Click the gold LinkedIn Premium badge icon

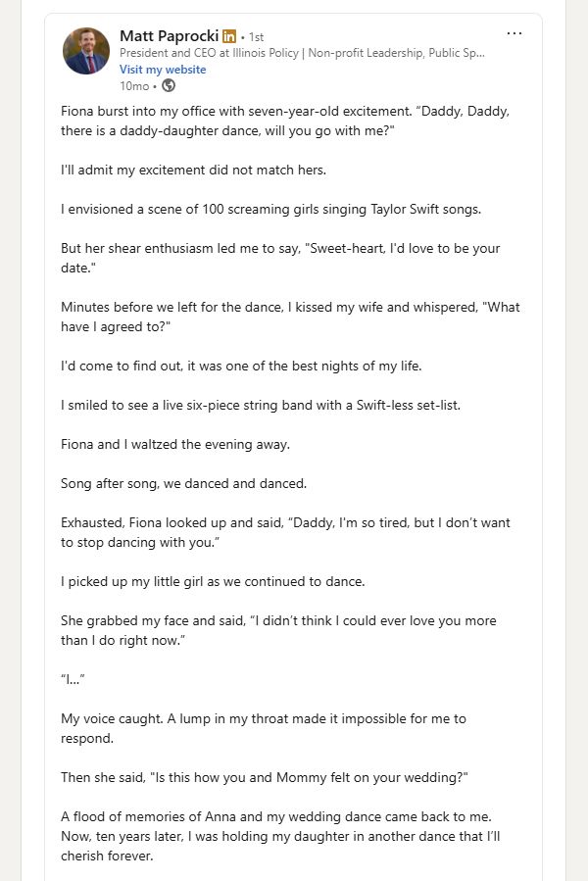(229, 36)
